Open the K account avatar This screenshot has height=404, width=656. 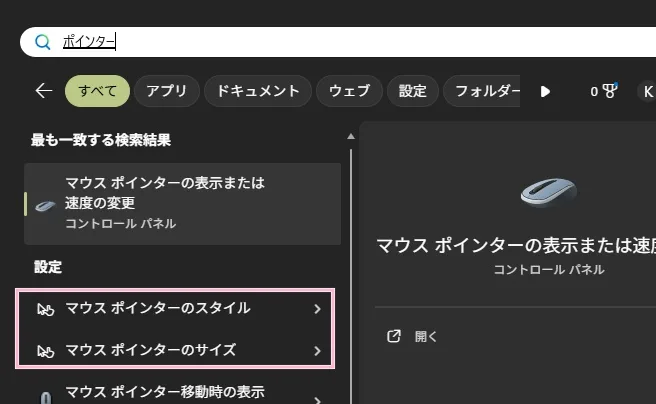(x=646, y=91)
